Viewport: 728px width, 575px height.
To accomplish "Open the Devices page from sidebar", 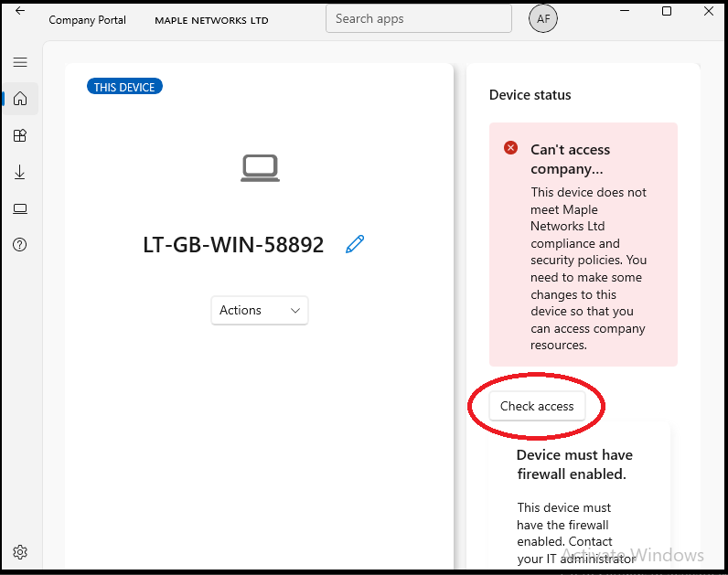I will 20,208.
